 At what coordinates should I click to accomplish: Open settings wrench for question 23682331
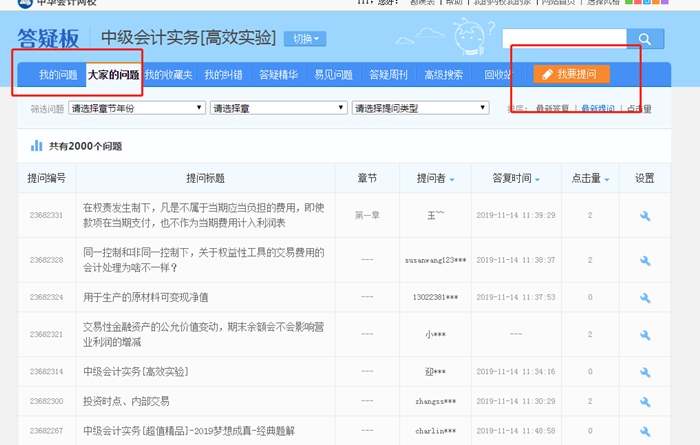coord(645,215)
